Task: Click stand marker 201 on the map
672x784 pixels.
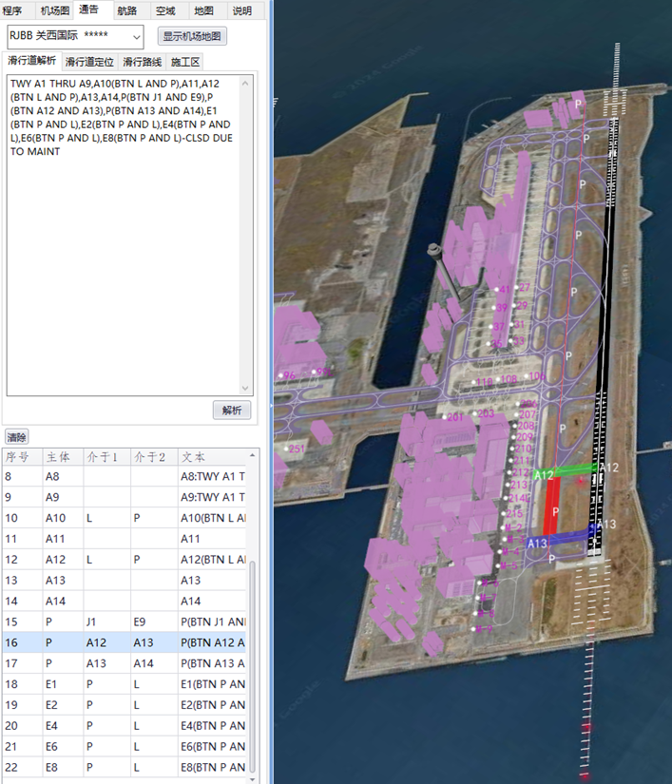Action: point(456,417)
